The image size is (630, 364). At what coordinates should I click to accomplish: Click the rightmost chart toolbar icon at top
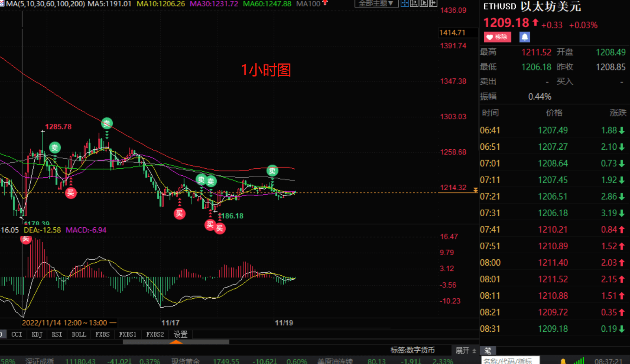click(433, 4)
